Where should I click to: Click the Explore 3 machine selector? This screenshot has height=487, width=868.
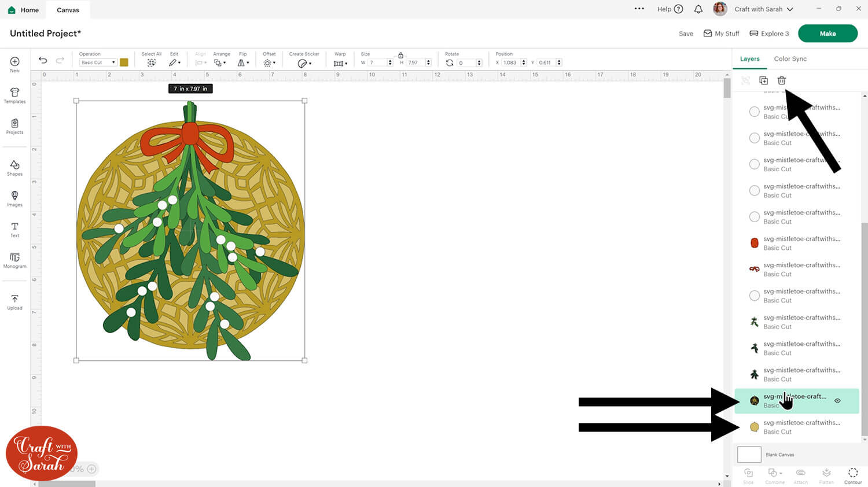pyautogui.click(x=769, y=34)
